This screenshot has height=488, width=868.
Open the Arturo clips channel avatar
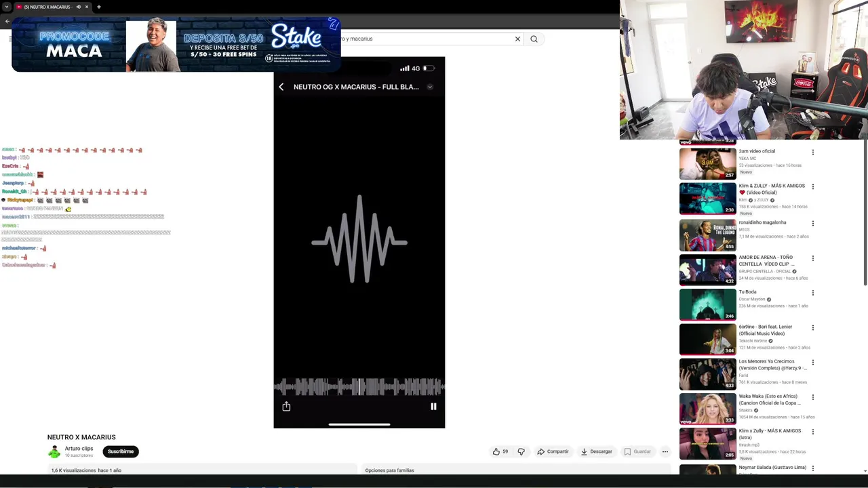(54, 452)
